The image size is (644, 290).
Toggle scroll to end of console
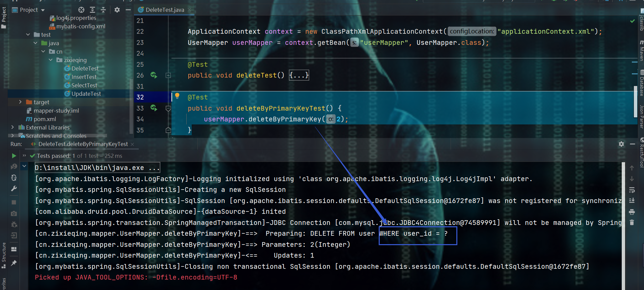tap(632, 201)
